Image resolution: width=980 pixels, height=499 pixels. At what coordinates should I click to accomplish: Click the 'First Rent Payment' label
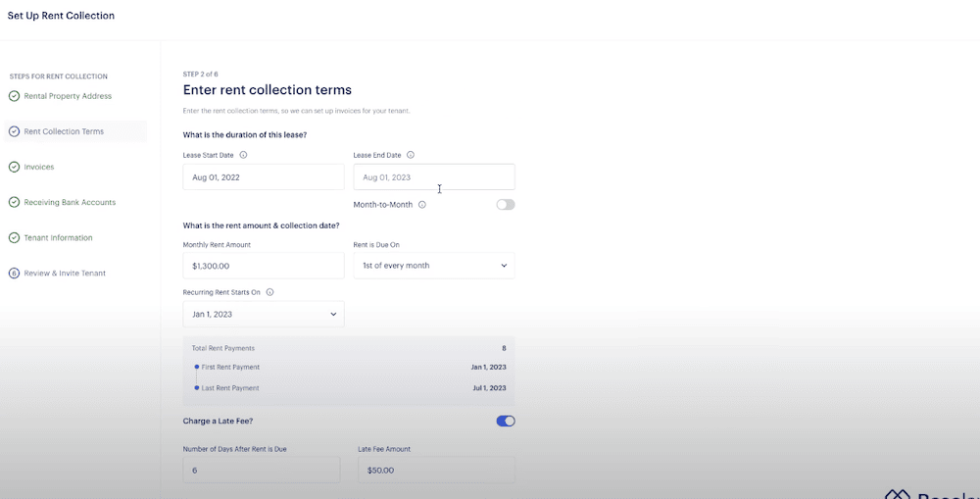[x=230, y=367]
